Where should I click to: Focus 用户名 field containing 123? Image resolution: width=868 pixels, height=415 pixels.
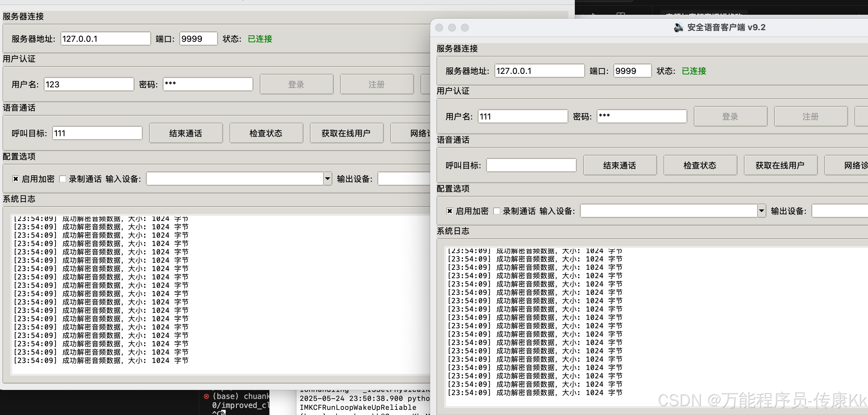click(89, 84)
